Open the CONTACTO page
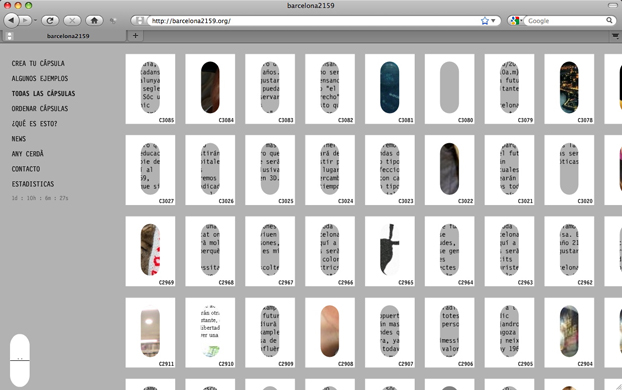Screen dimensions: 622x390 [x=26, y=169]
